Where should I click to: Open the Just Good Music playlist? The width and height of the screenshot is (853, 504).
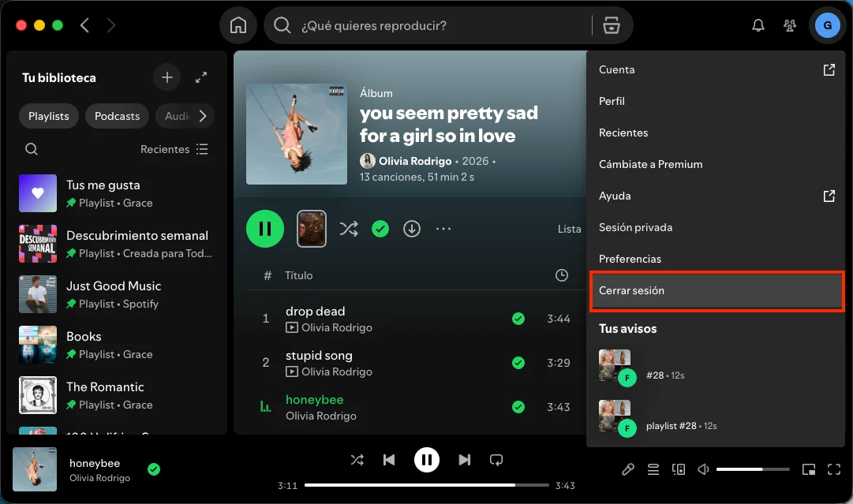point(117,294)
